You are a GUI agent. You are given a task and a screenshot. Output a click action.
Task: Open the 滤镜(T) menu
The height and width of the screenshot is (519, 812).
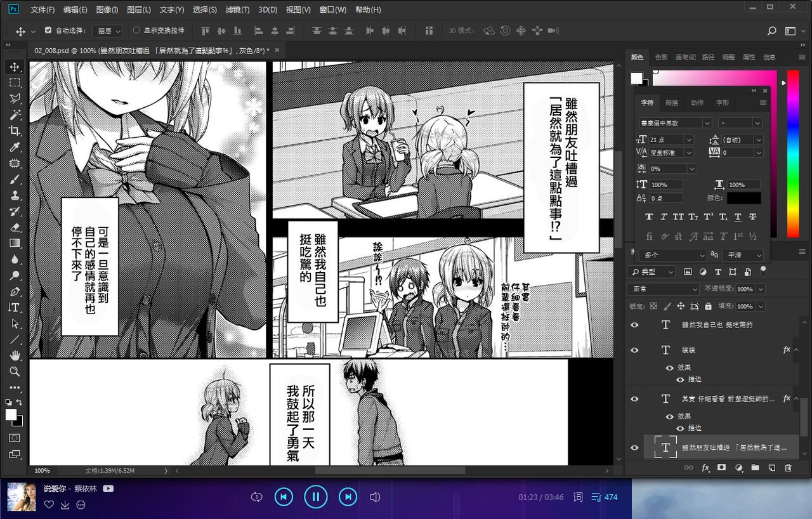point(238,10)
